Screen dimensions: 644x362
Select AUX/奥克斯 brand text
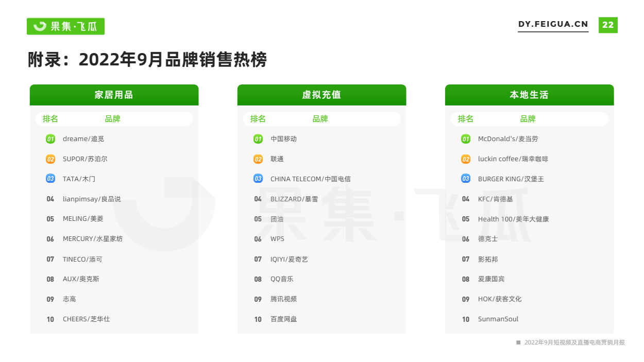pos(81,279)
